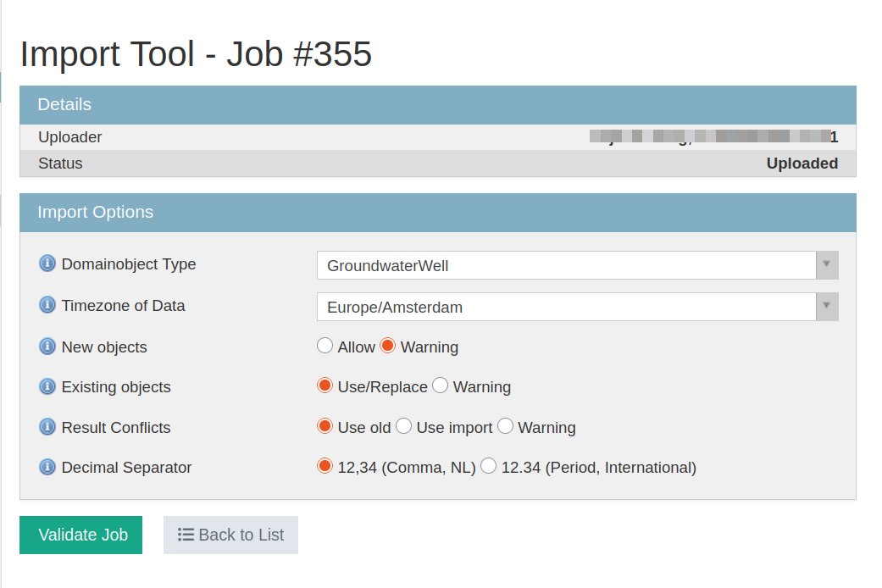Click info icon next to New objects
The width and height of the screenshot is (882, 588).
point(47,347)
